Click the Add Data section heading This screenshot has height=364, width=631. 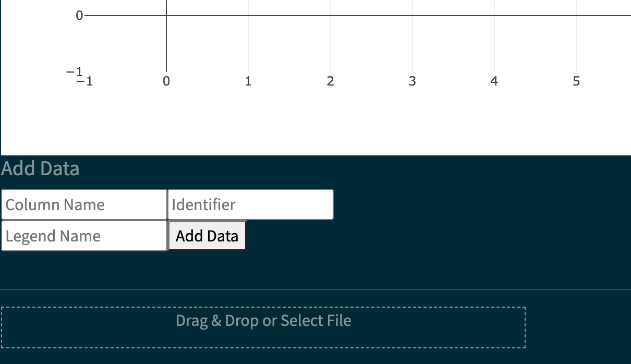pyautogui.click(x=40, y=168)
